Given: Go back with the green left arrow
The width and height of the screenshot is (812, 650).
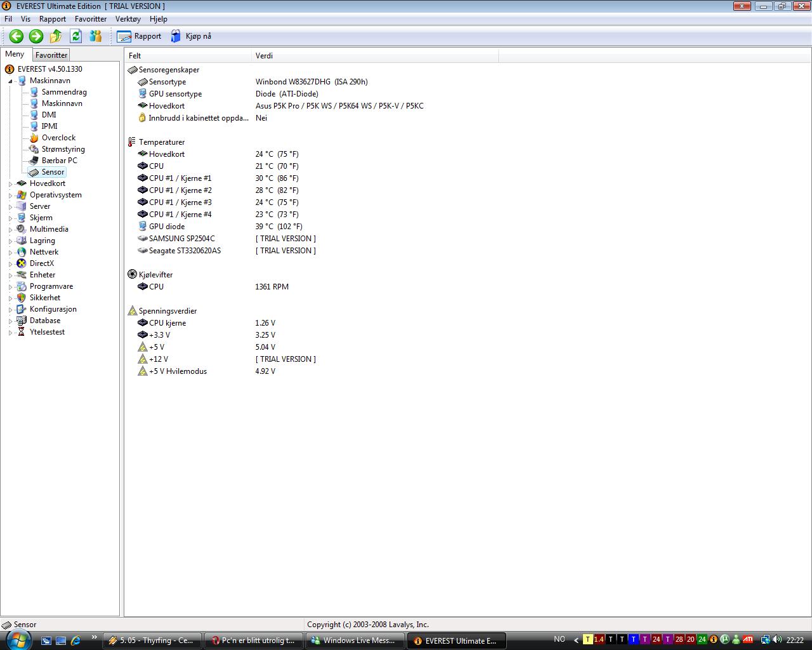Looking at the screenshot, I should coord(16,36).
